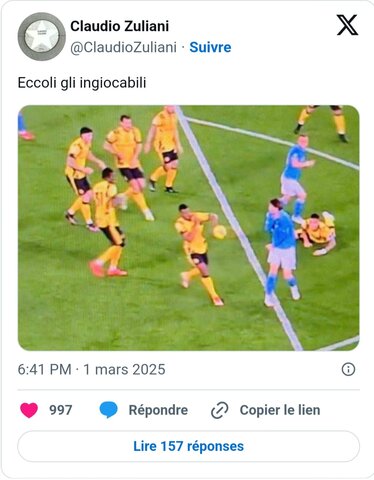Click the foreground player in the blue jersey

click(282, 252)
